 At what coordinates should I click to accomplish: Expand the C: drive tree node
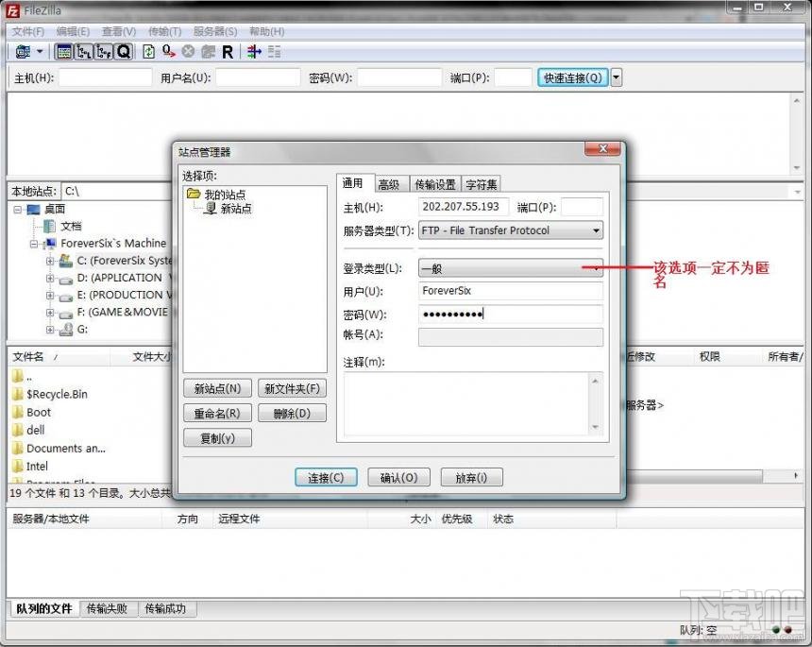coord(50,261)
